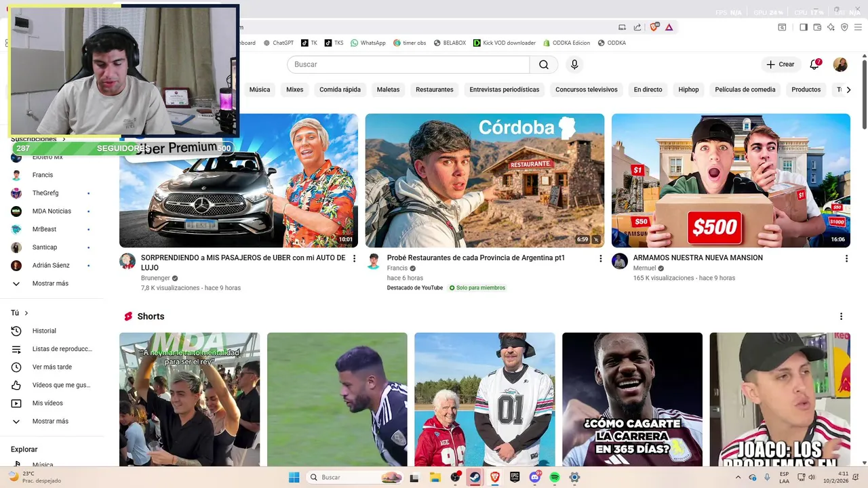Screen dimensions: 868x488
Task: Select the Concursos televisivos chip
Action: pyautogui.click(x=587, y=89)
